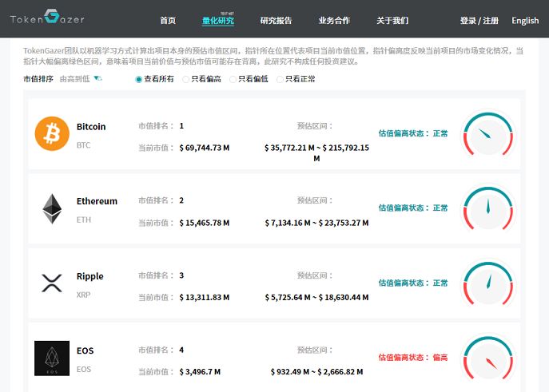Click Bitcoin 估值偏离状态: 正常 status

point(413,133)
